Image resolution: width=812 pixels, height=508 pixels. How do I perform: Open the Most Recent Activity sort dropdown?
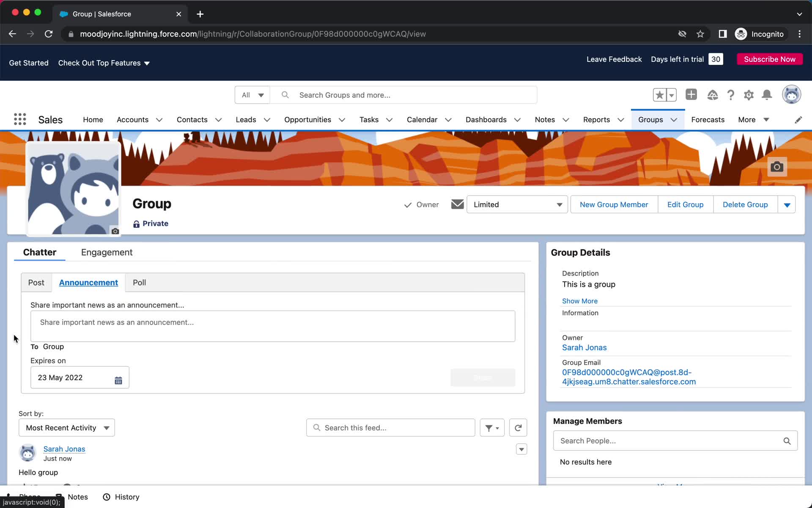pyautogui.click(x=67, y=428)
